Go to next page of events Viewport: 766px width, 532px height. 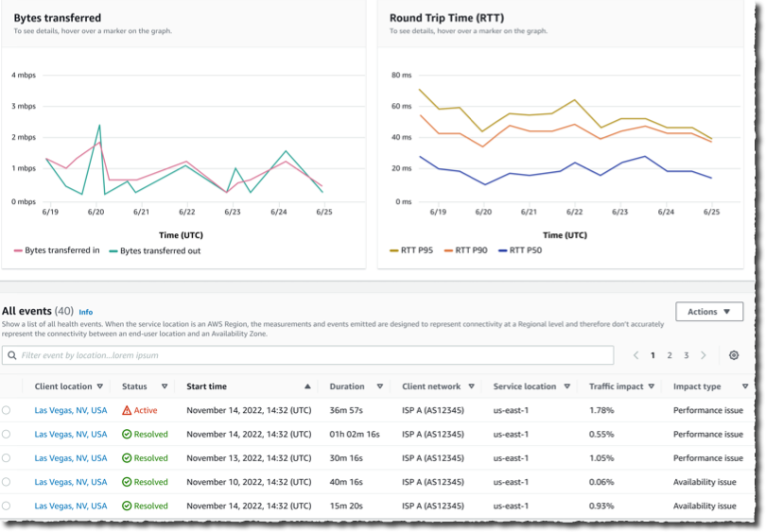pos(703,355)
